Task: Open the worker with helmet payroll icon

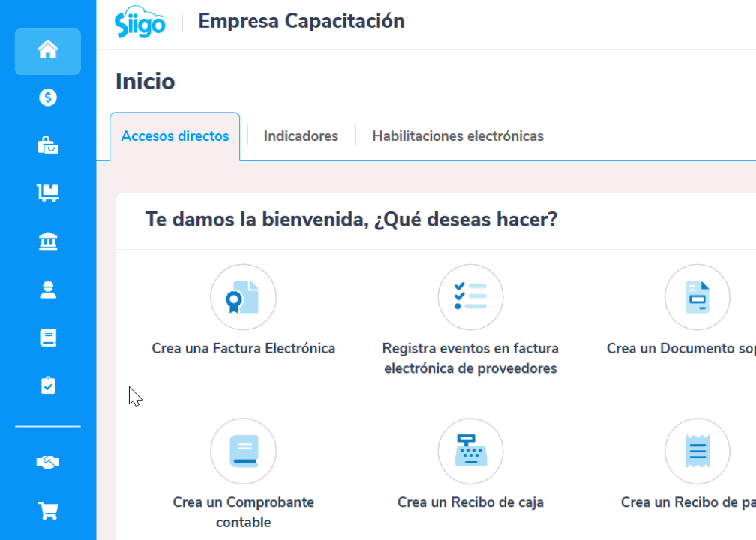Action: point(48,289)
